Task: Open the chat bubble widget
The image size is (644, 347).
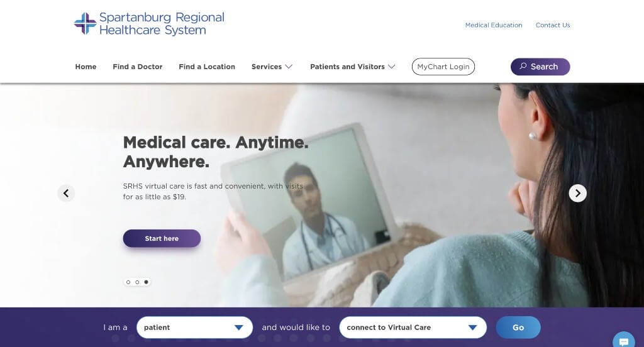Action: tap(623, 341)
